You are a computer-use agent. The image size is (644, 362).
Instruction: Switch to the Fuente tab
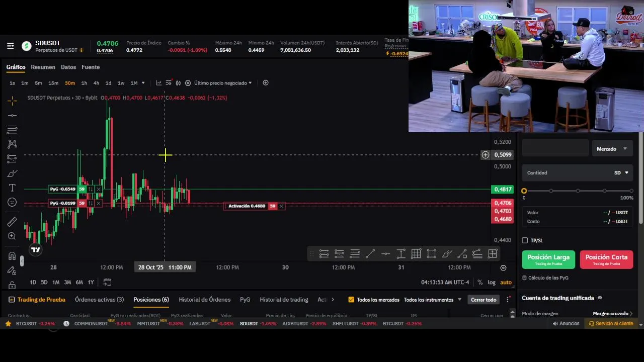click(x=91, y=67)
